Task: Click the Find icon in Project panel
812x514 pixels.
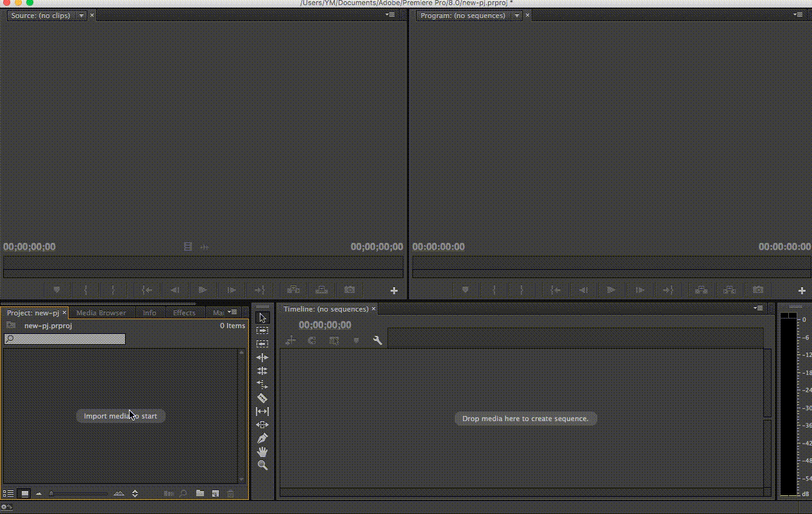Action: pos(183,493)
